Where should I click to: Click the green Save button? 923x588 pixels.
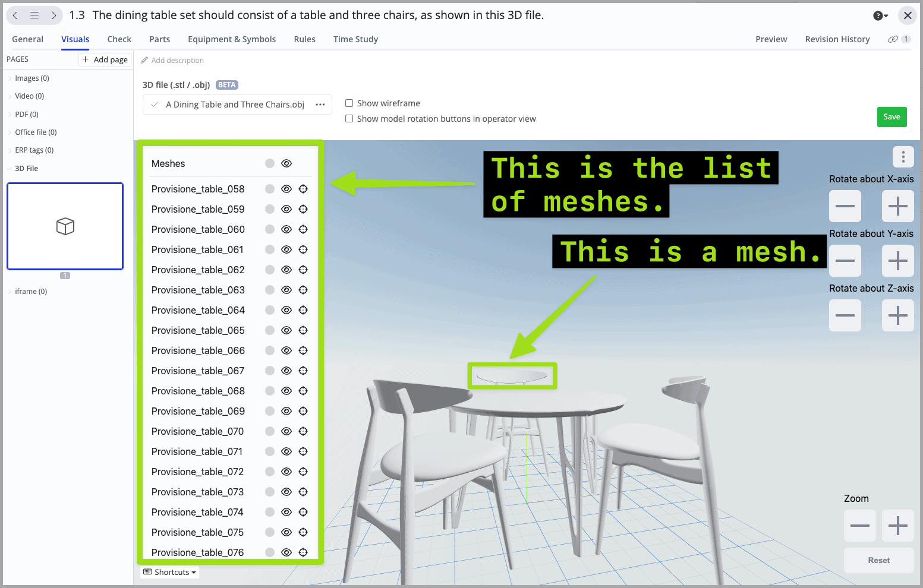point(892,117)
